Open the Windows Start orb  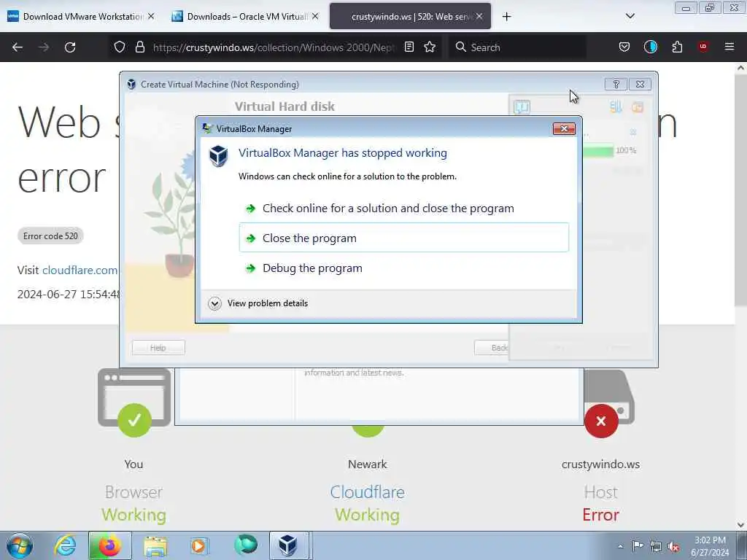pos(20,545)
